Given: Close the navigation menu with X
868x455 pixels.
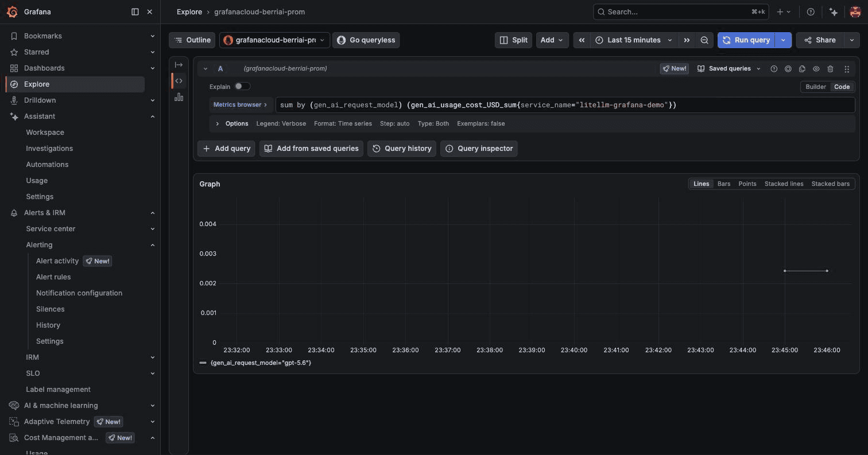Looking at the screenshot, I should point(150,11).
